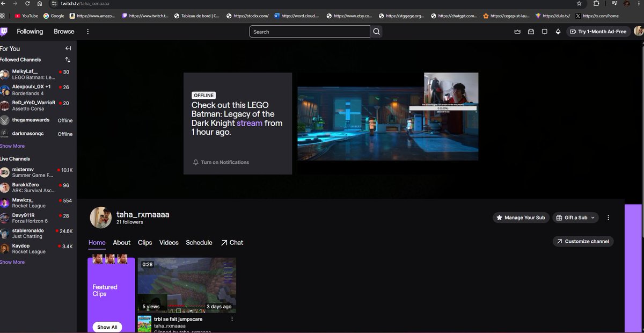644x333 pixels.
Task: Open the x.com/home bookmark
Action: tap(597, 16)
